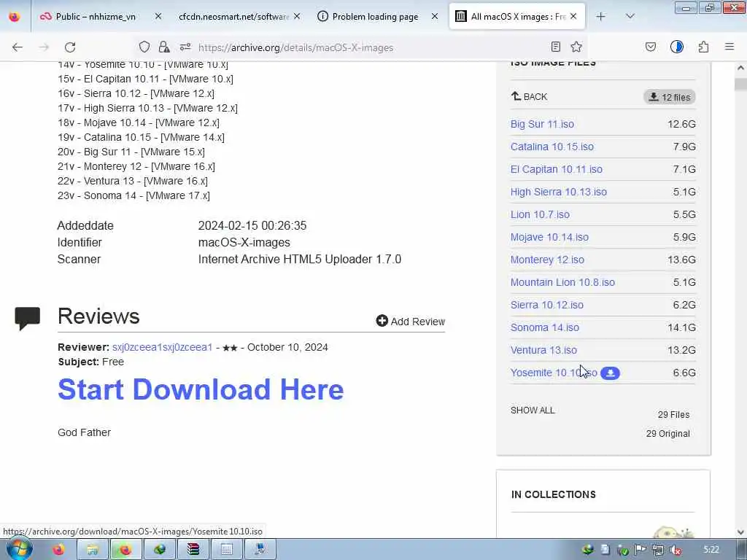747x560 pixels.
Task: Open Windows Start menu
Action: tap(18, 549)
